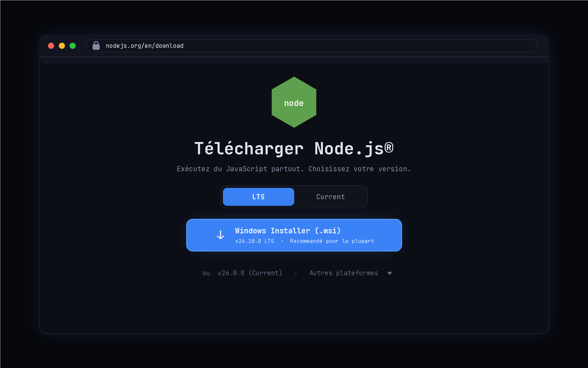Image resolution: width=588 pixels, height=368 pixels.
Task: Open the v26.0.0 (Current) link
Action: (x=250, y=273)
